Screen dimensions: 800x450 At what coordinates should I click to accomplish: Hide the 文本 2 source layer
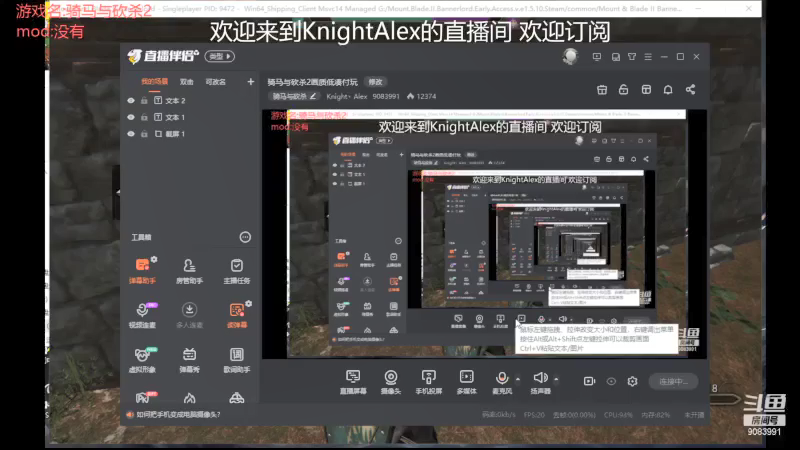point(131,101)
